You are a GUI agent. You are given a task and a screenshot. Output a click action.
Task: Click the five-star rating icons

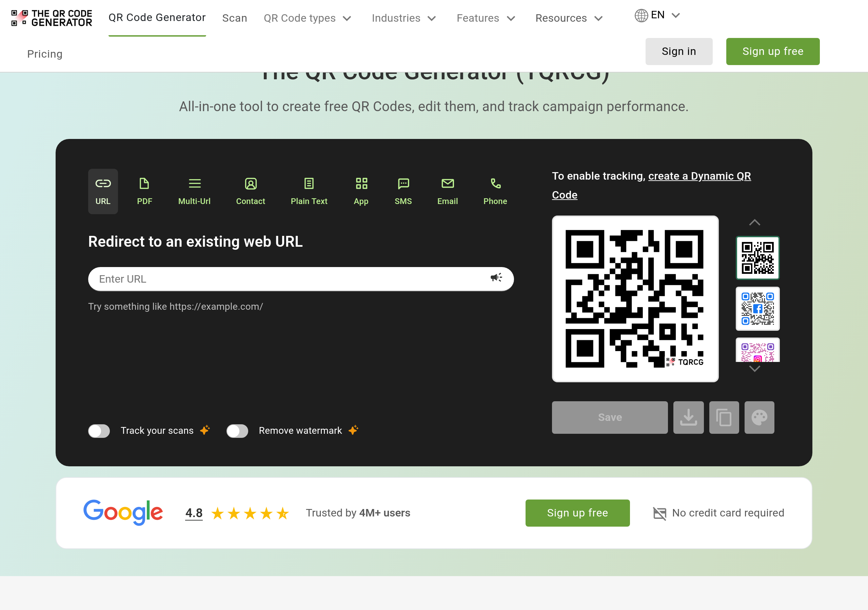pyautogui.click(x=250, y=513)
